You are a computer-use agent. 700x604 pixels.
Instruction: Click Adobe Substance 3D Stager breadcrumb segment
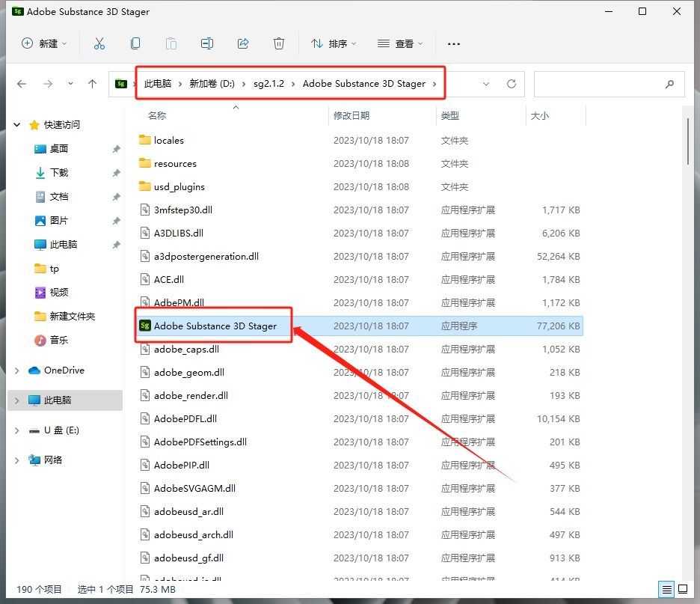(364, 84)
